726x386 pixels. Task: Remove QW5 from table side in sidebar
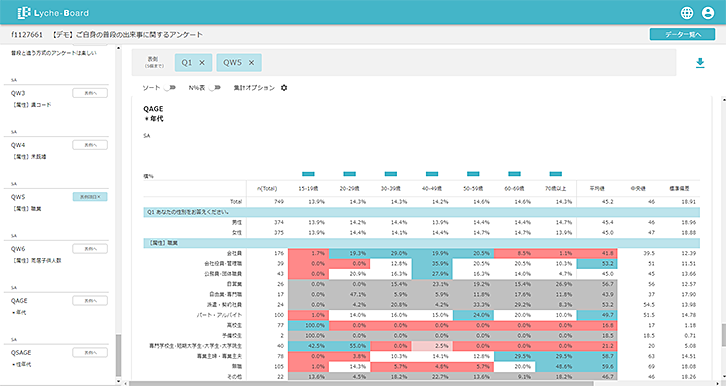pyautogui.click(x=90, y=197)
